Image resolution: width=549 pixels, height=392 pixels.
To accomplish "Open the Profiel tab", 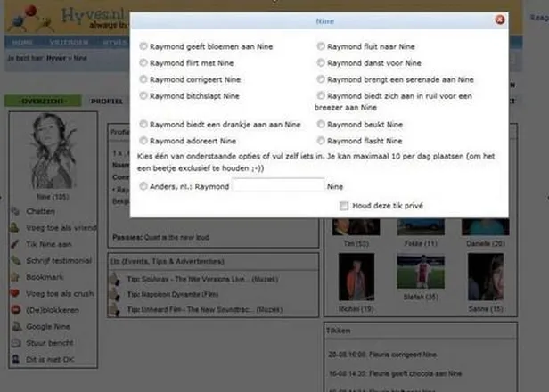I will [x=107, y=102].
